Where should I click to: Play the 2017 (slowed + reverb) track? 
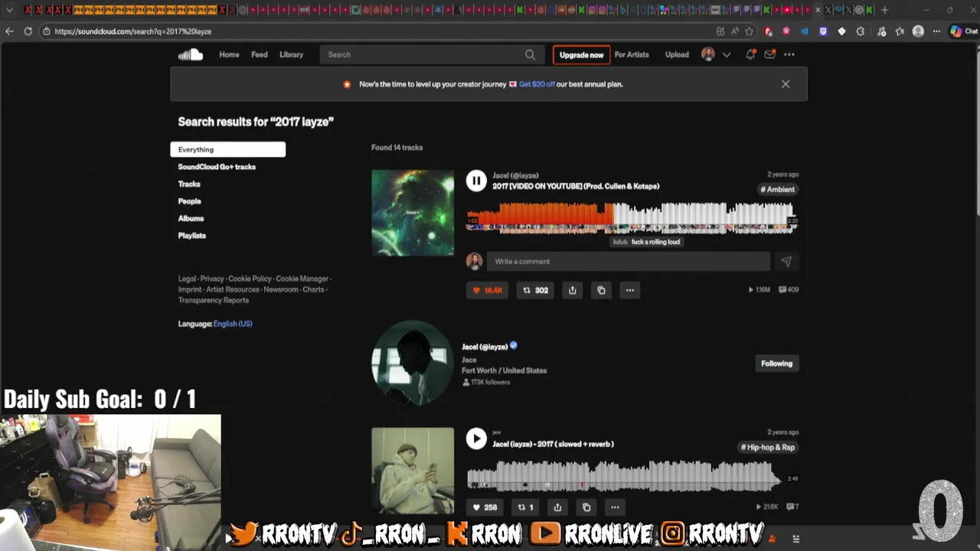476,439
